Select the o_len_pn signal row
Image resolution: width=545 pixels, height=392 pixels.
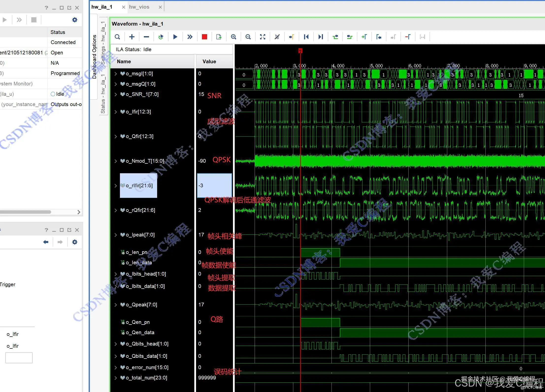pos(137,252)
